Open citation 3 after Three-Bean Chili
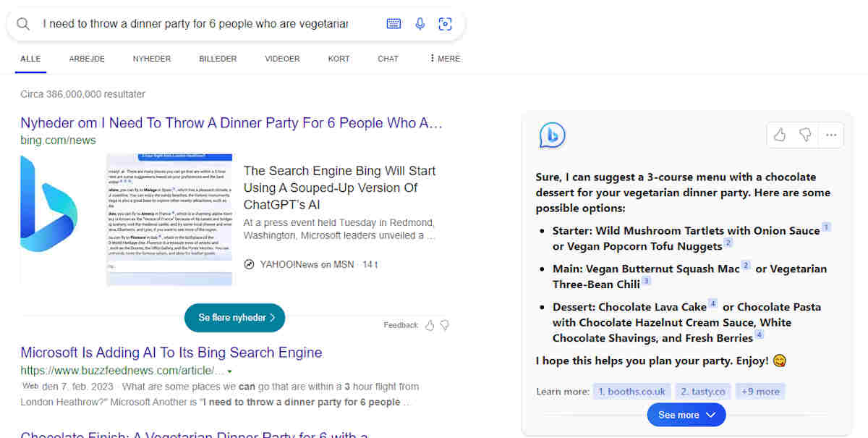This screenshot has height=438, width=868. point(646,281)
